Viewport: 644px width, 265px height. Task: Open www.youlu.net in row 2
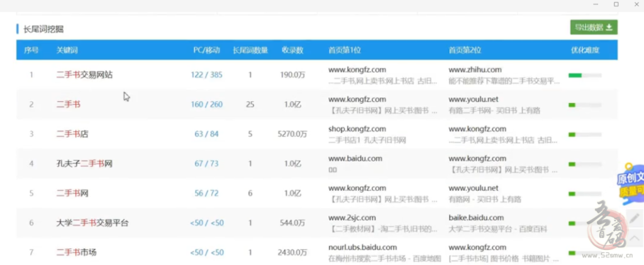coord(473,99)
